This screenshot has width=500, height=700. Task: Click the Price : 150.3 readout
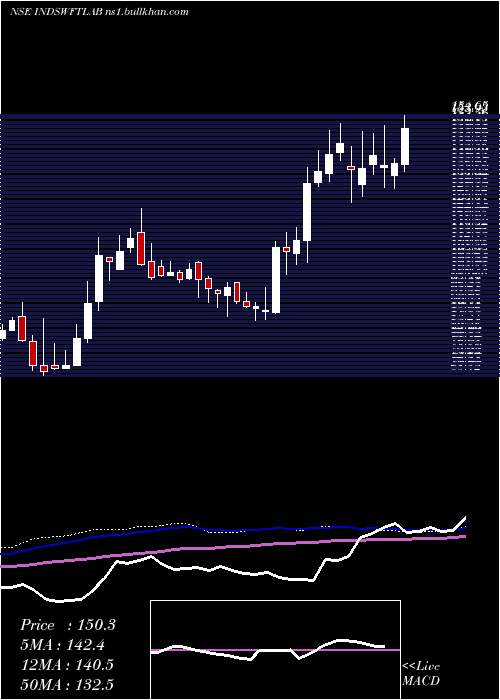tap(68, 625)
